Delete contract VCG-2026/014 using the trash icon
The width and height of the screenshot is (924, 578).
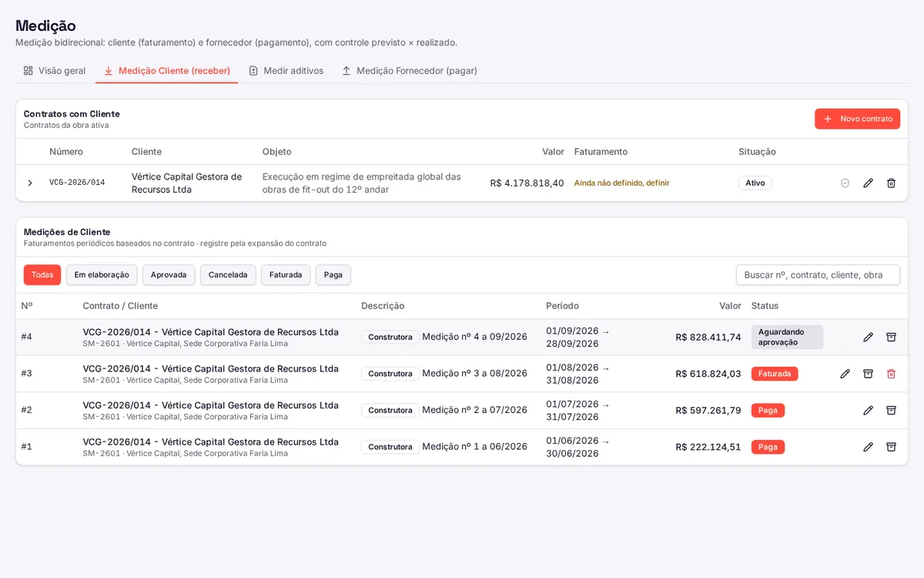point(891,183)
